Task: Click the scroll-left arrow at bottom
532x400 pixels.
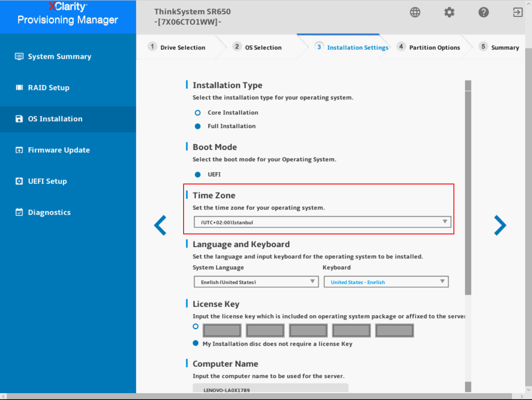Action: (3, 397)
